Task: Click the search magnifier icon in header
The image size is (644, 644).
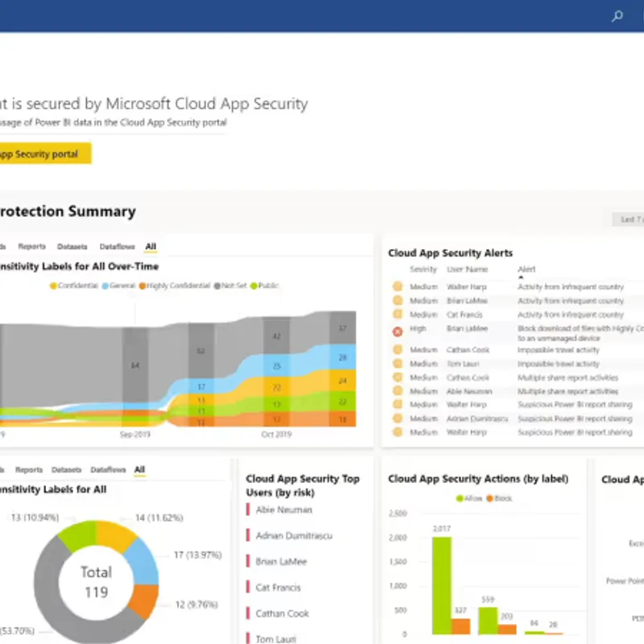Action: point(617,16)
